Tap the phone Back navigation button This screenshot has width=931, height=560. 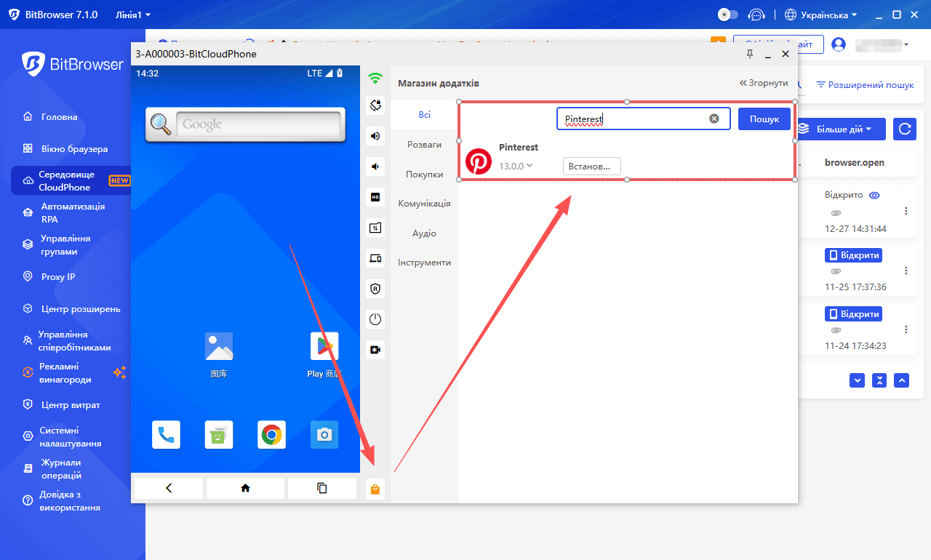pos(169,488)
